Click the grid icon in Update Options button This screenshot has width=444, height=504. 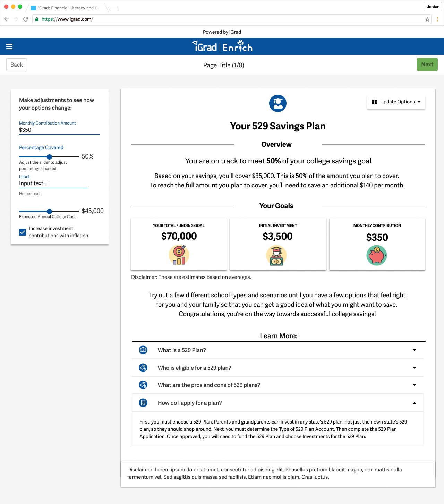coord(374,102)
